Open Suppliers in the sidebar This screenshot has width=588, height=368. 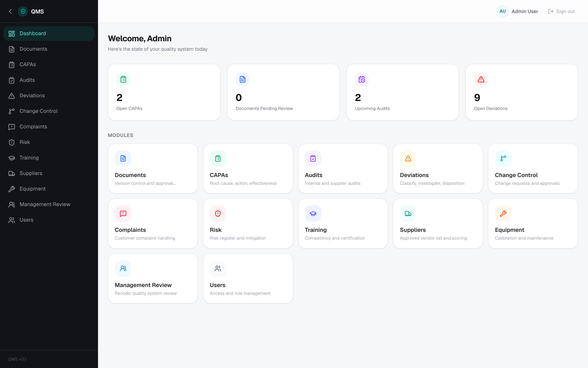[49, 173]
